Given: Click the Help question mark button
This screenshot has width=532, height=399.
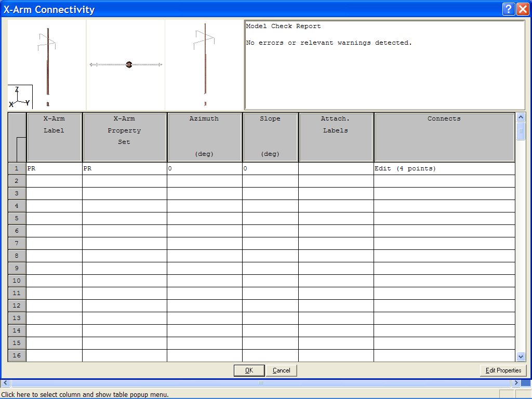Looking at the screenshot, I should [x=508, y=9].
